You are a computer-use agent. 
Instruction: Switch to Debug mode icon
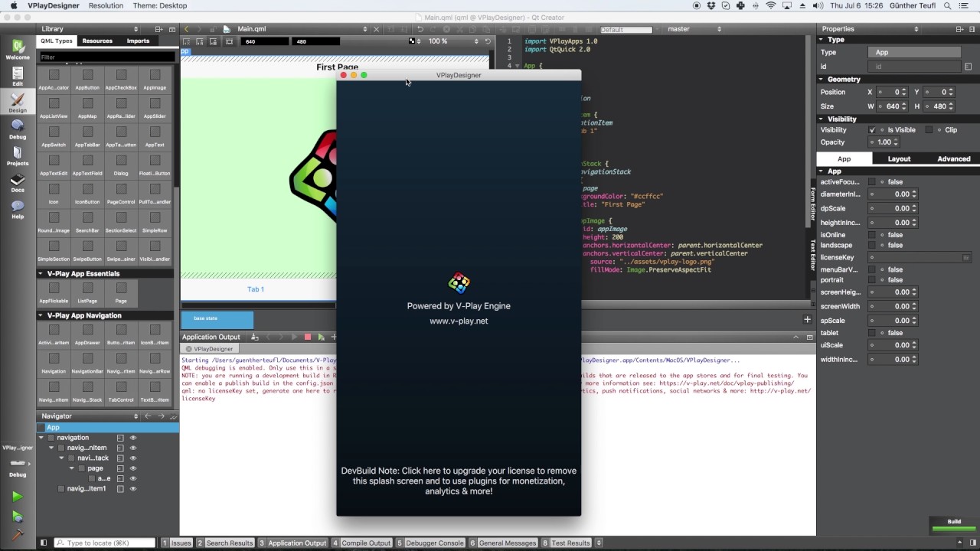coord(18,129)
